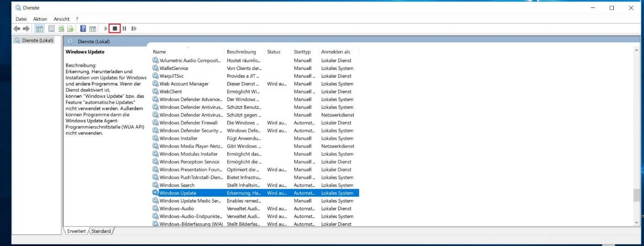Click the 'Erkennung, He...' description of Windows Update
644x246 pixels.
[x=243, y=193]
